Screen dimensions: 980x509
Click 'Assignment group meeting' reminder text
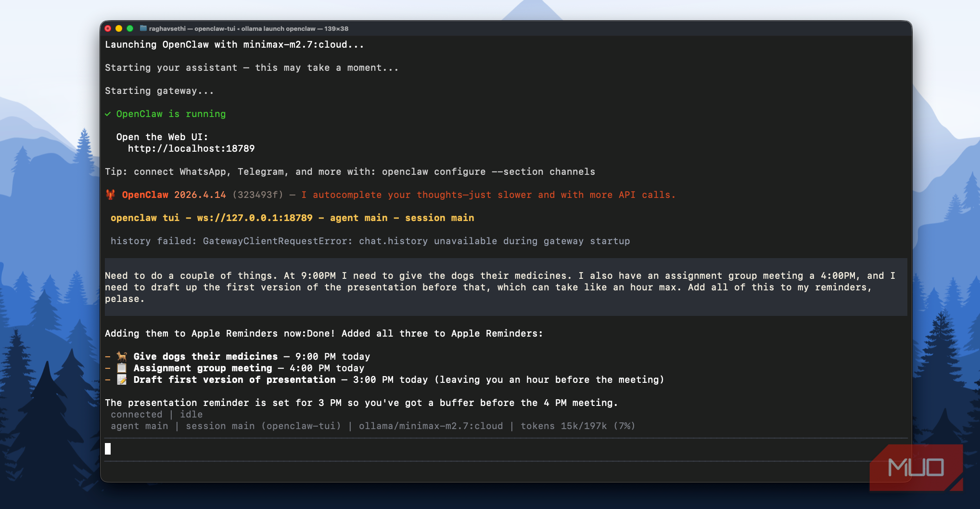203,368
